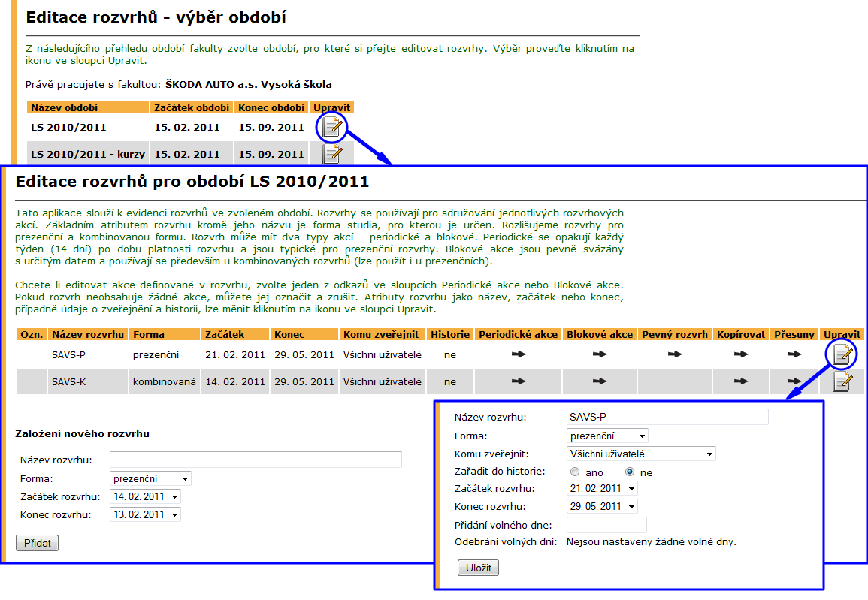868x600 pixels.
Task: Open Konec rozvrhu dropdown showing 13. 02. 2011
Action: pyautogui.click(x=146, y=515)
